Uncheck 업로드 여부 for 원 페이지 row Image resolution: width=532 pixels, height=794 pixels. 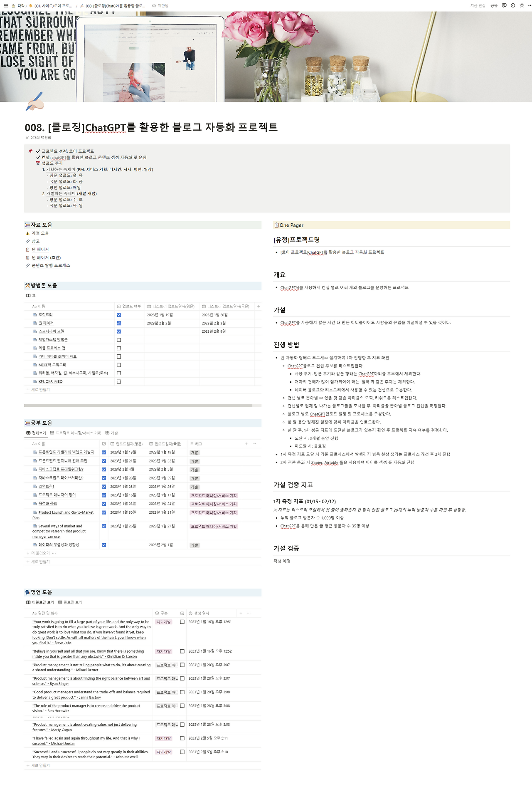(119, 323)
